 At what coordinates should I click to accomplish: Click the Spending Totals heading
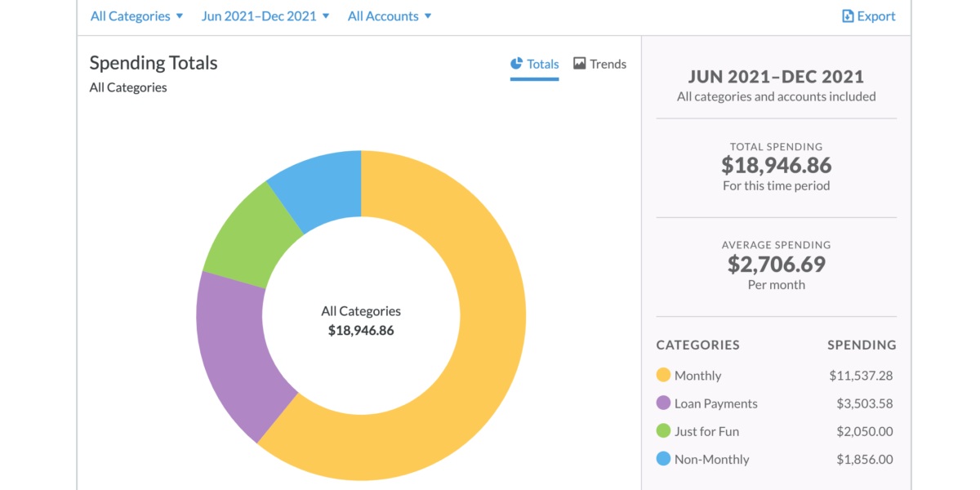tap(154, 63)
